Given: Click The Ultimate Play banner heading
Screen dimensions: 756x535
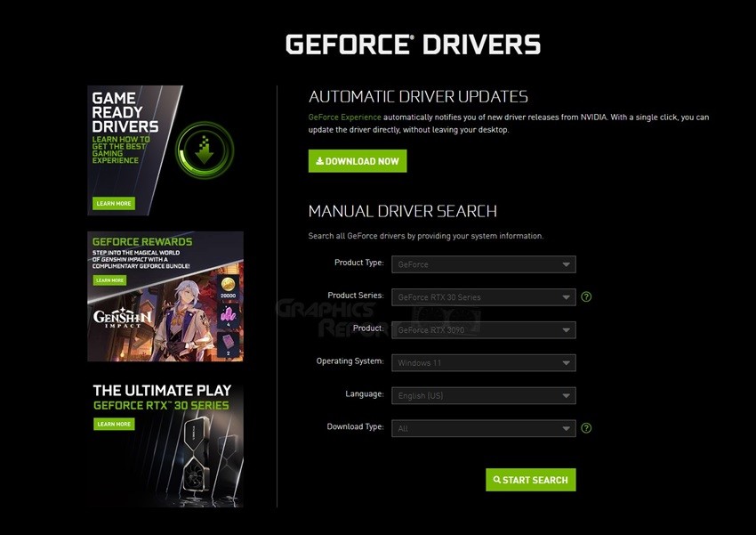Looking at the screenshot, I should pyautogui.click(x=162, y=390).
